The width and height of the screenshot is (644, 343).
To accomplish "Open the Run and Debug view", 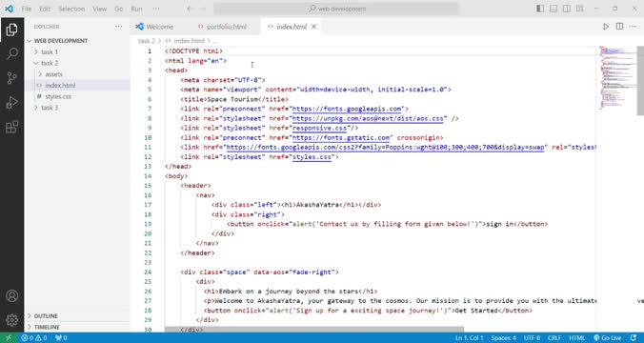I will tap(12, 102).
